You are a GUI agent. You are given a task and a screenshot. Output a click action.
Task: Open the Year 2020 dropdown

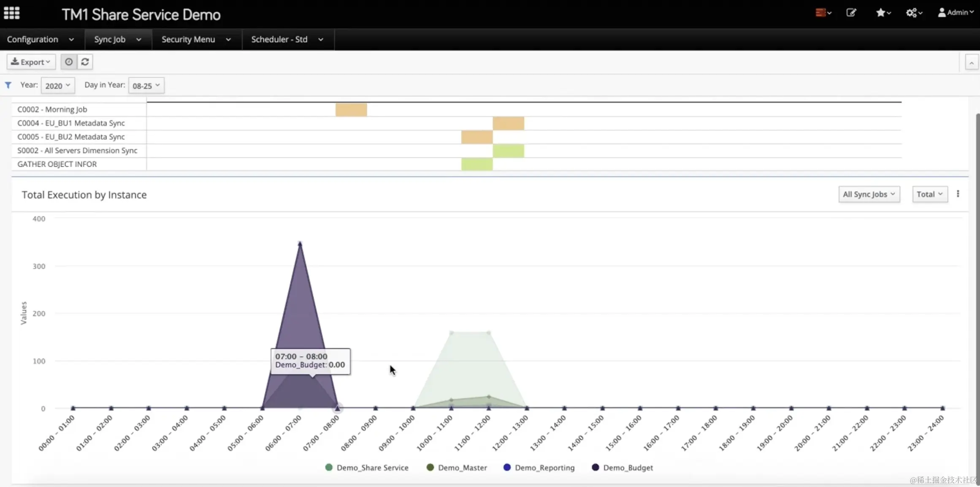(58, 86)
